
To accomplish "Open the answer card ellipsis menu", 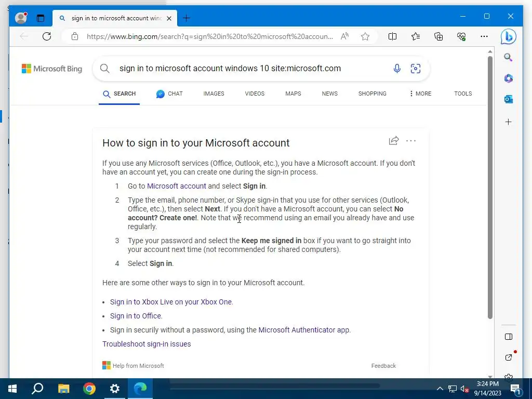I will click(x=411, y=140).
